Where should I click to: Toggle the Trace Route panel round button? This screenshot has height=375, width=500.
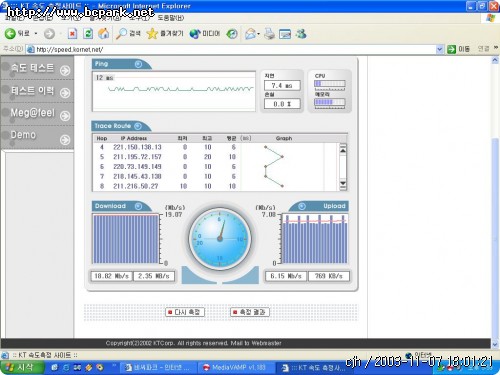[x=138, y=126]
